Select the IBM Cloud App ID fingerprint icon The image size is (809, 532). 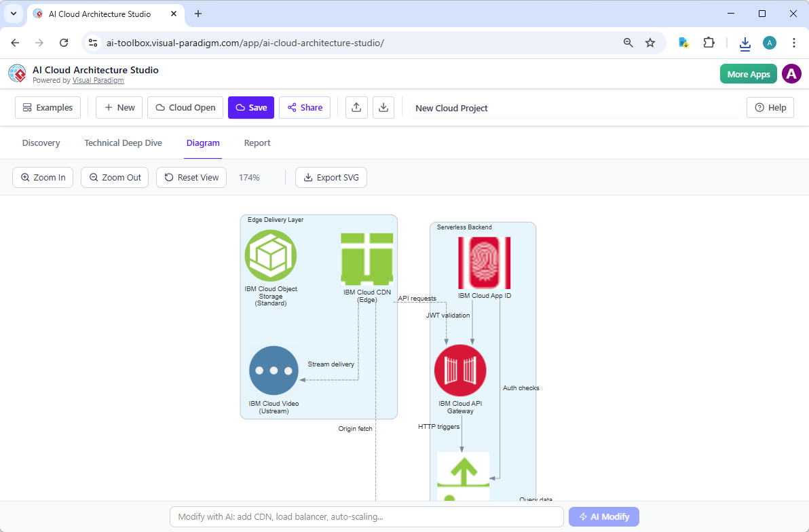point(484,264)
